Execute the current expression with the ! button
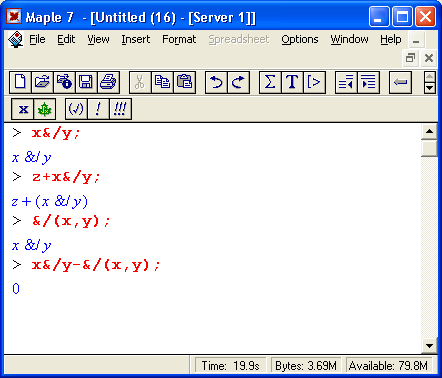Viewport: 442px width, 378px height. click(98, 109)
